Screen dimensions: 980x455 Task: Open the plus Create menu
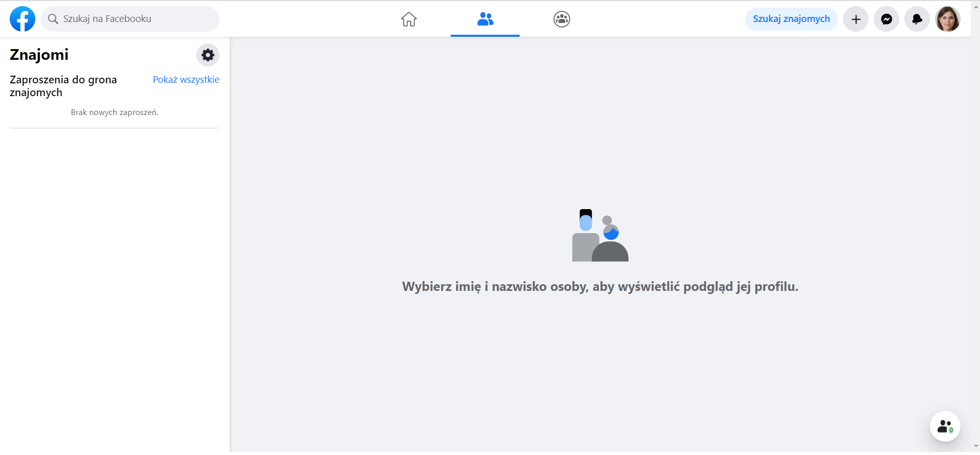tap(856, 19)
